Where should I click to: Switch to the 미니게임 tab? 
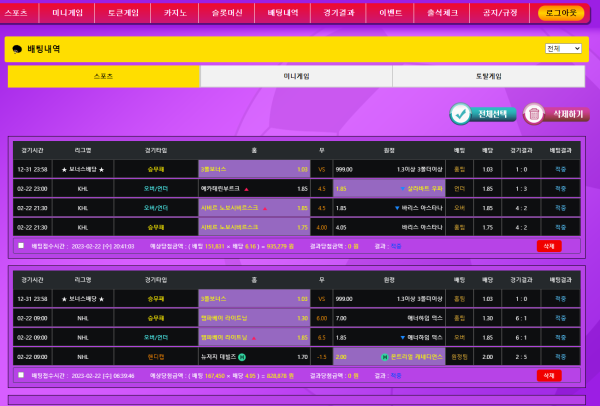point(296,76)
